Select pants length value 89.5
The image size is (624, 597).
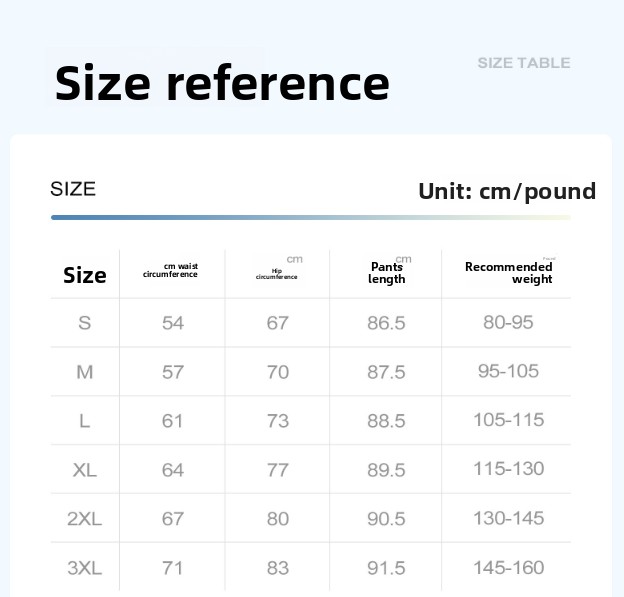click(x=386, y=470)
